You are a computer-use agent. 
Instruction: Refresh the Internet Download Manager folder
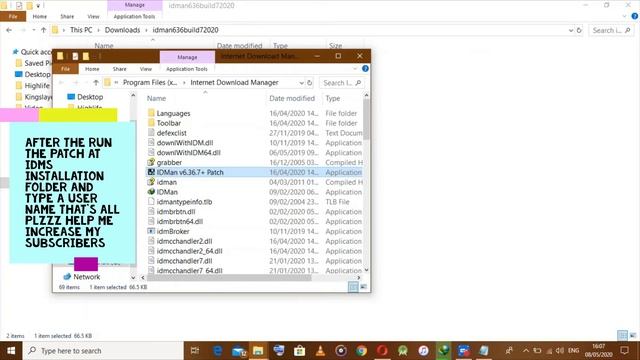click(x=310, y=83)
